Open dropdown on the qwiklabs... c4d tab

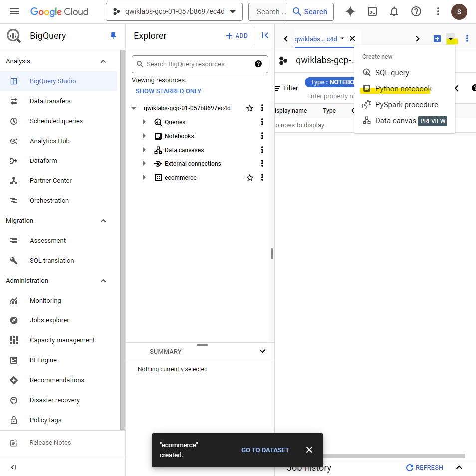pyautogui.click(x=342, y=38)
